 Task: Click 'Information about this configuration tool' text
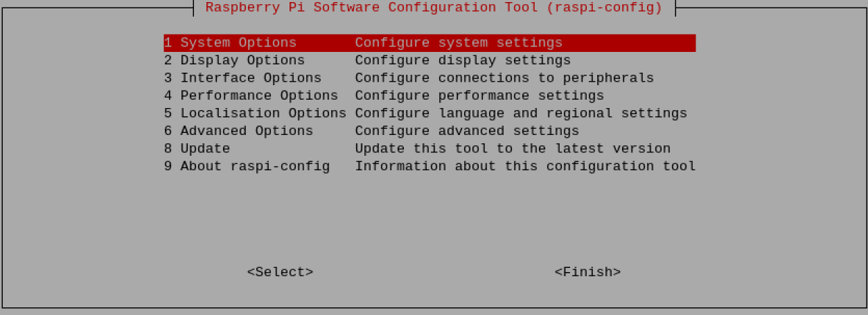pos(525,166)
